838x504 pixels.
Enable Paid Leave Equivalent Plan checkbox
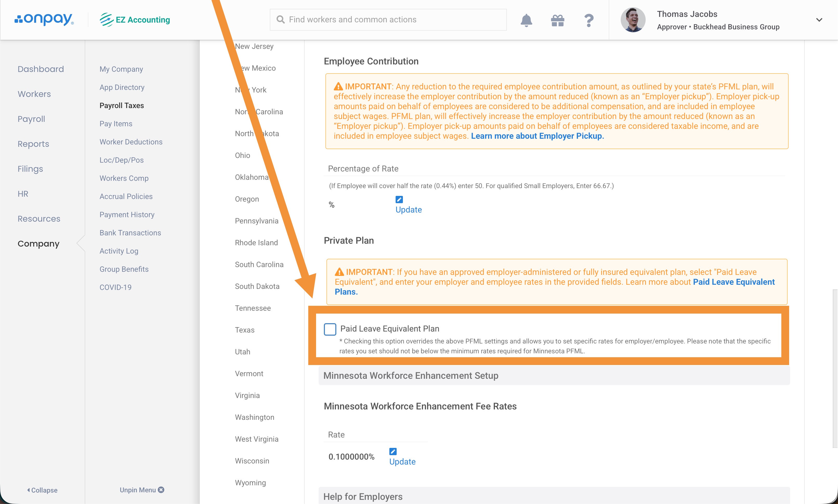[x=330, y=329]
